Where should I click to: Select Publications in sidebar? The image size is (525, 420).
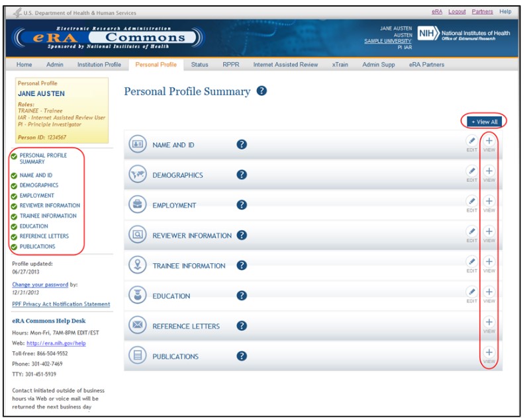(x=37, y=247)
